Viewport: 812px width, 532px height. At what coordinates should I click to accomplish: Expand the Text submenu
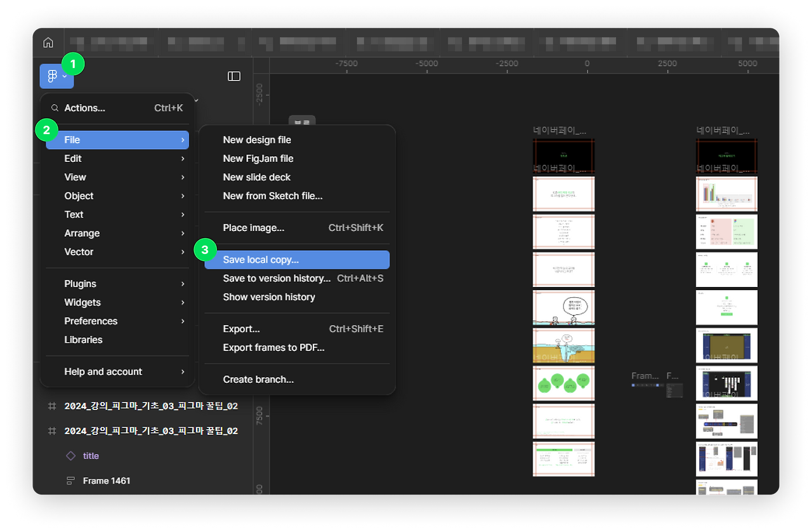(x=117, y=215)
